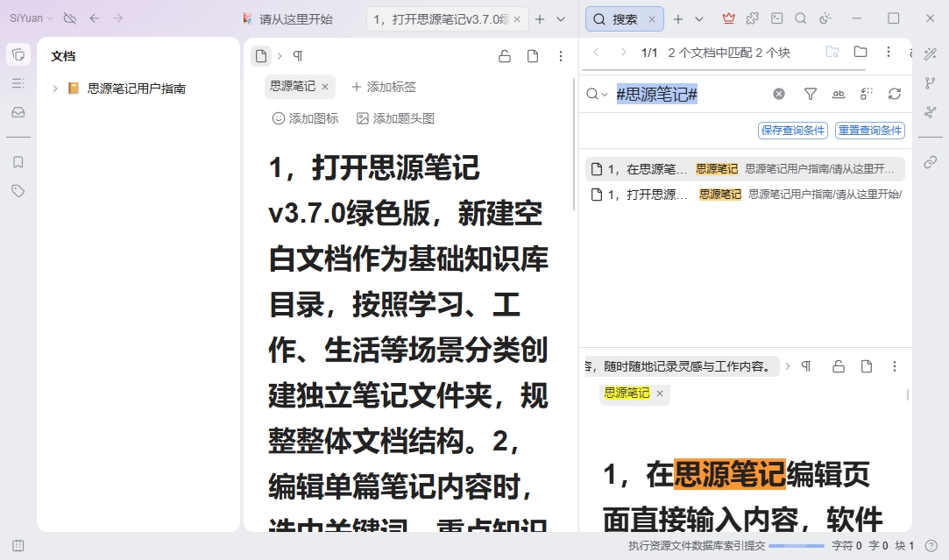Open the preview pane more options
Screen dimensions: 949x560
click(895, 366)
